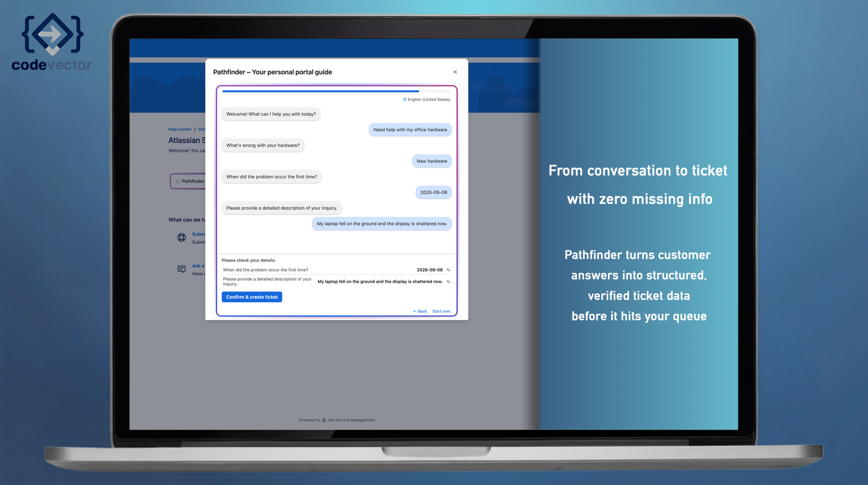Image resolution: width=868 pixels, height=485 pixels.
Task: Click 'Please provide a detailed description' chat message
Action: pos(282,208)
